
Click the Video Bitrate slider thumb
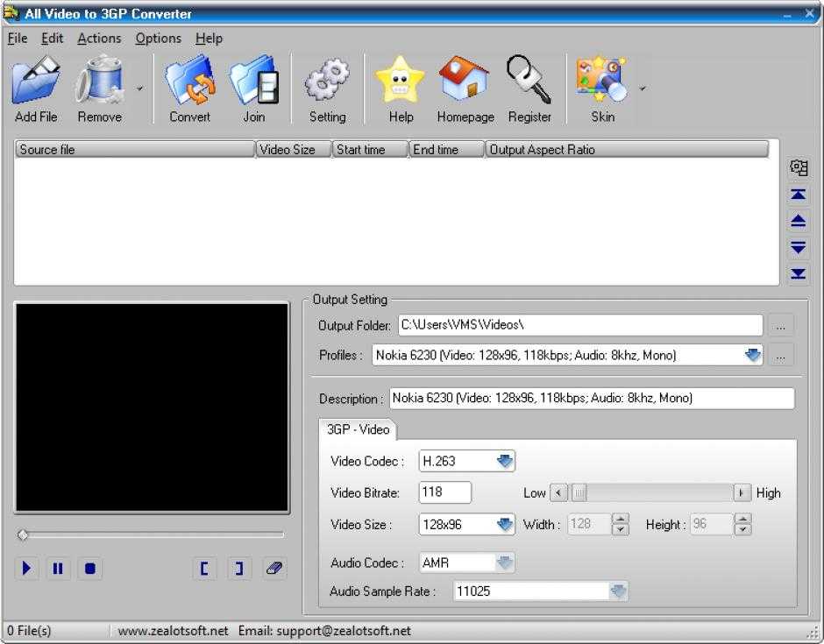(x=579, y=492)
